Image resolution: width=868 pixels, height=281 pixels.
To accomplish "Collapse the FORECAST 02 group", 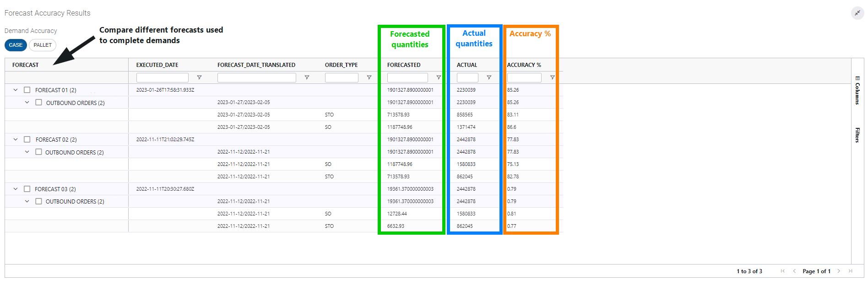I will pos(16,139).
